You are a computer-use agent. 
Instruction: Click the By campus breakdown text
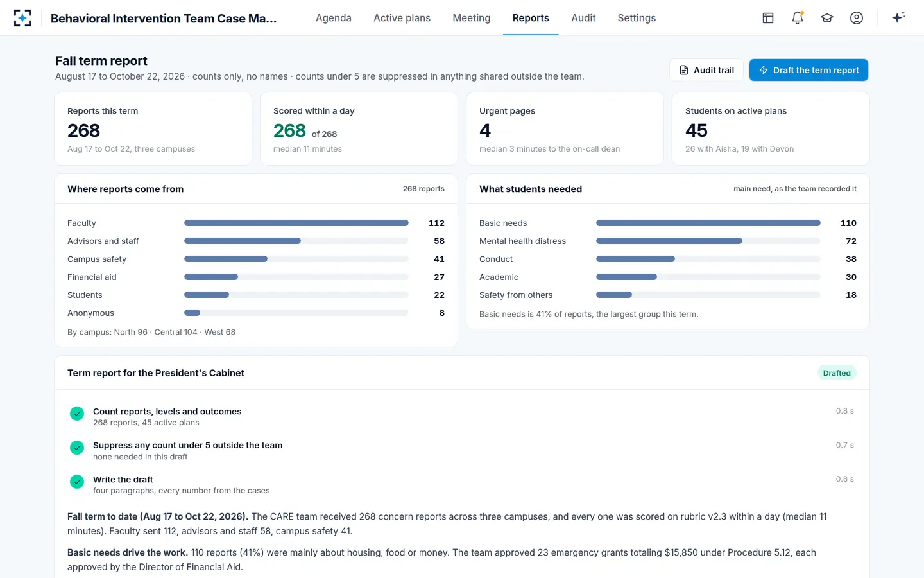[x=151, y=332]
